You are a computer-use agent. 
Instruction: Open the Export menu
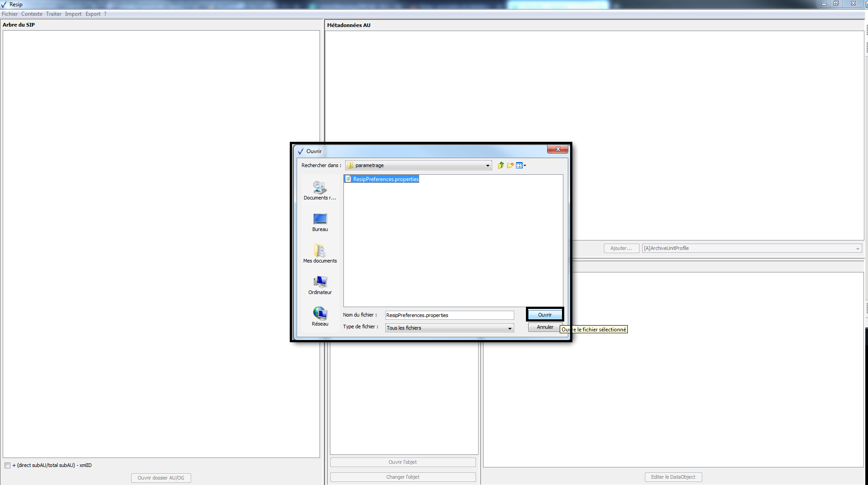click(x=93, y=14)
